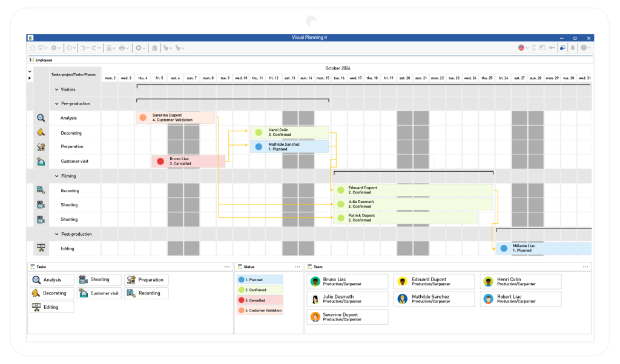This screenshot has width=620, height=364.
Task: Open the dropdown arrow beside the help icon
Action: [x=589, y=48]
